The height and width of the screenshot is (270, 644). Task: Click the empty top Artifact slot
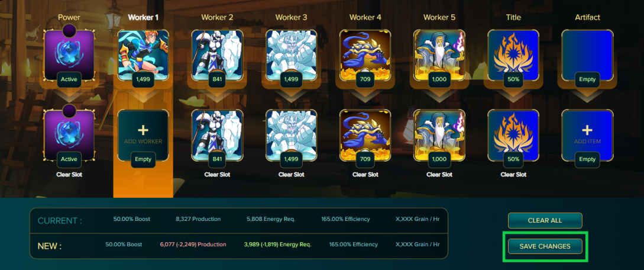tap(587, 54)
